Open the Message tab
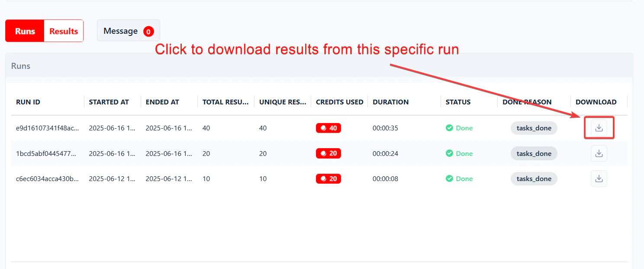 click(129, 31)
